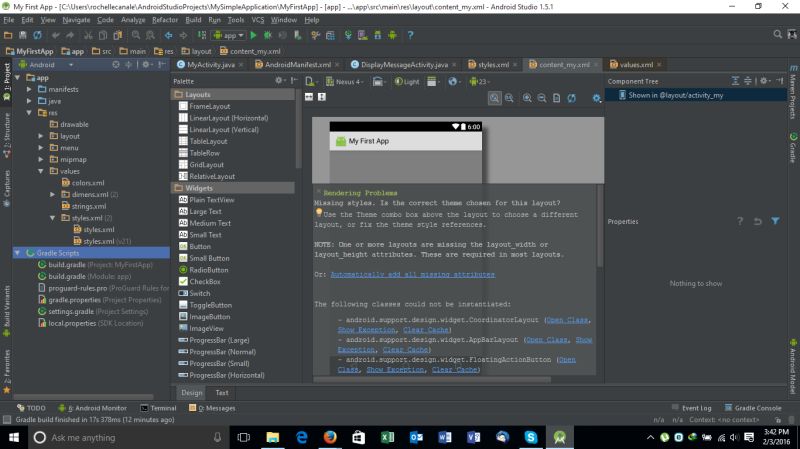This screenshot has width=800, height=449.
Task: Toggle the Gradle Console tool window
Action: click(753, 408)
